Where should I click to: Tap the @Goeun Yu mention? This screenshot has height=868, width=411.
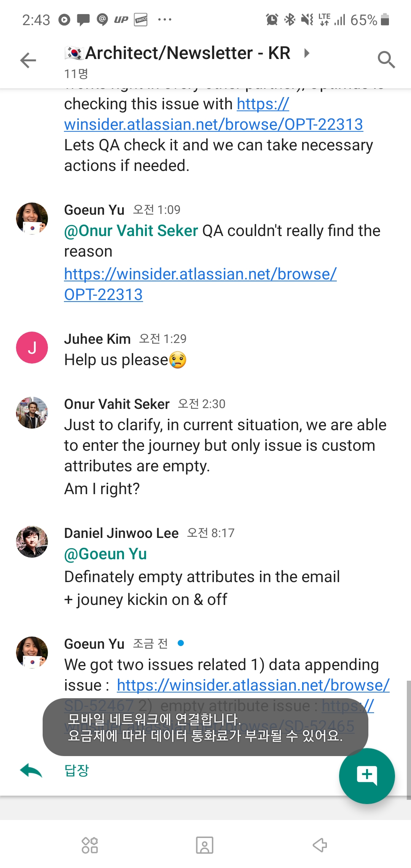(x=105, y=554)
